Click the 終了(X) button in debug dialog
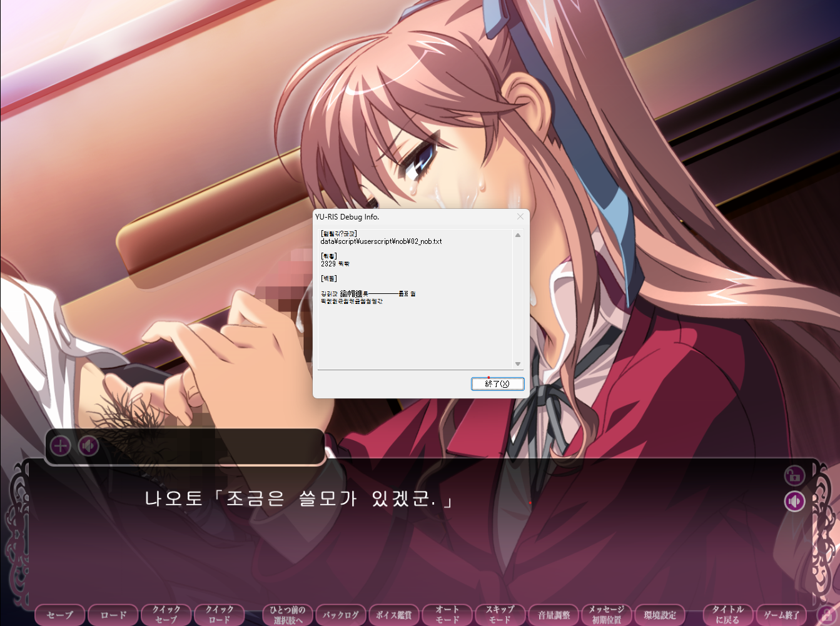 click(497, 383)
